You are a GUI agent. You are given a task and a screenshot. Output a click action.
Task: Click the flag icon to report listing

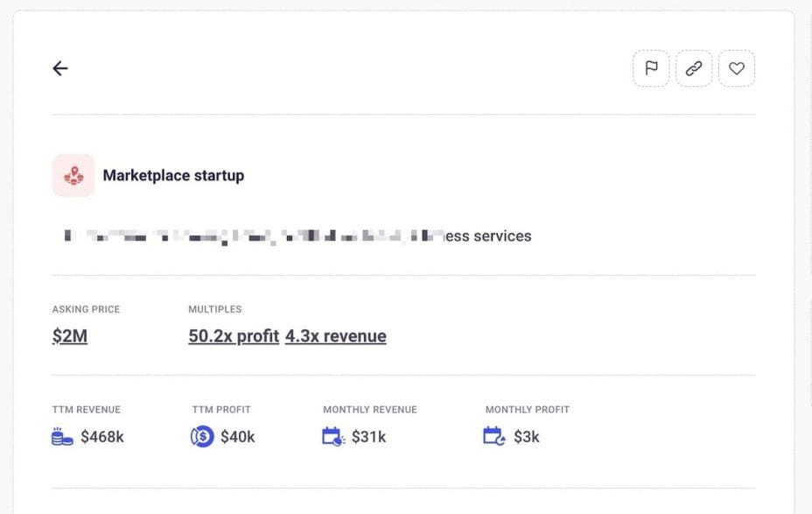650,68
